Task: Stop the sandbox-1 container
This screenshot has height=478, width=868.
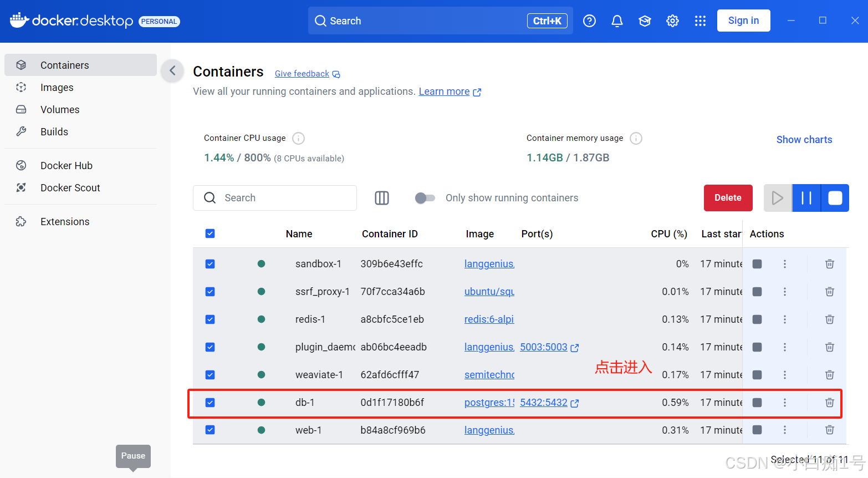Action: click(757, 264)
